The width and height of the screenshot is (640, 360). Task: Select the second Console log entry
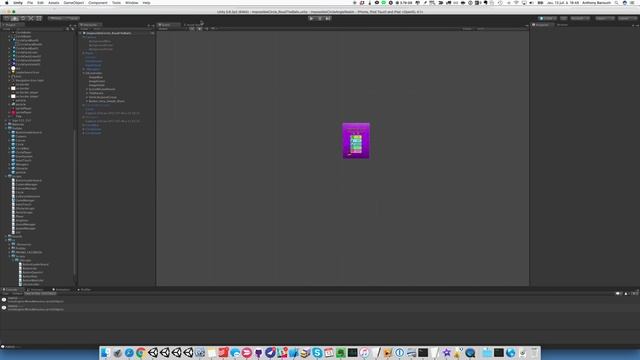[320, 307]
